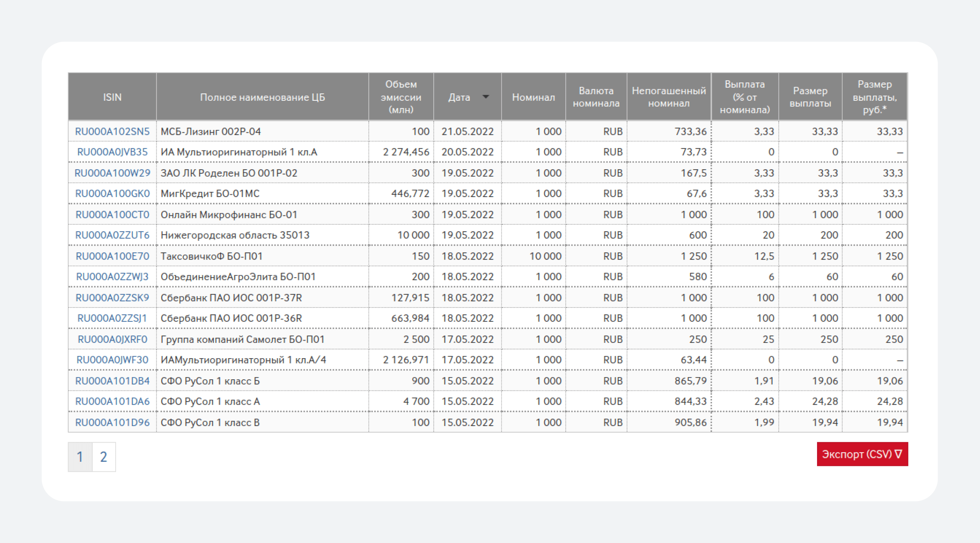Select page 1 in pagination
This screenshot has width=980, height=543.
(80, 457)
